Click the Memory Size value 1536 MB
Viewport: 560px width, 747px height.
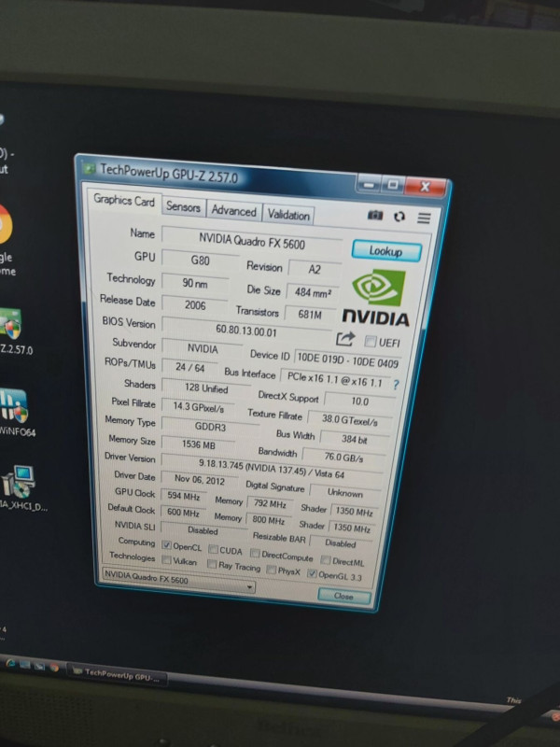pyautogui.click(x=198, y=444)
